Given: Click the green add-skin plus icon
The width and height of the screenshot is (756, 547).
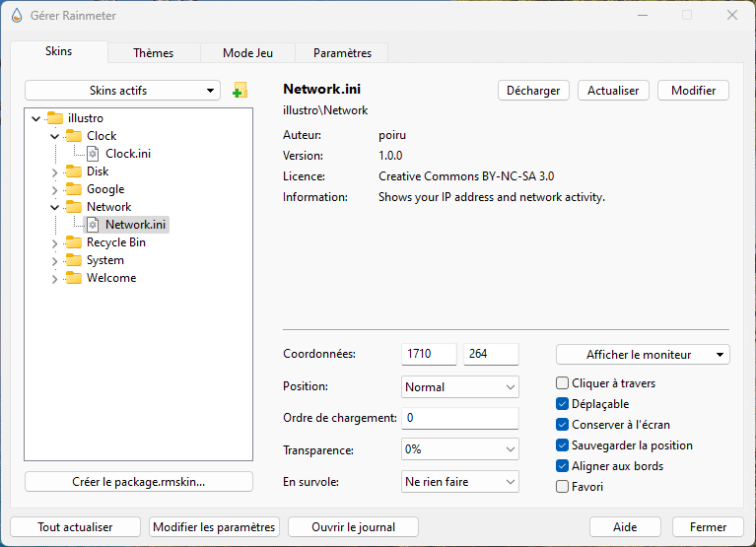Looking at the screenshot, I should coord(240,91).
